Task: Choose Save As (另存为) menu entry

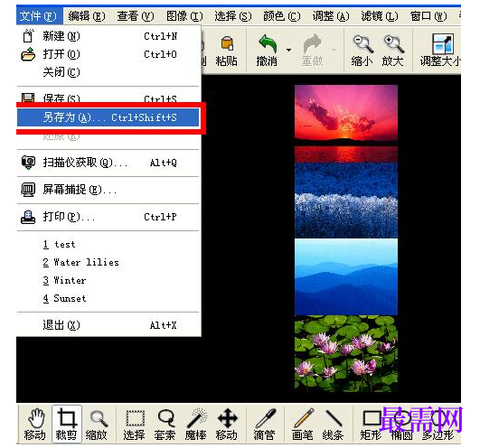Action: click(x=108, y=117)
